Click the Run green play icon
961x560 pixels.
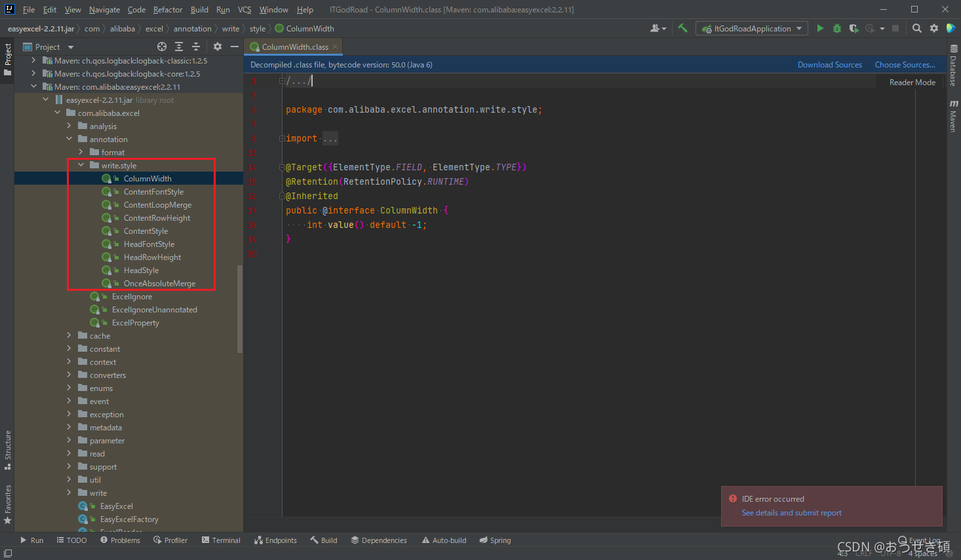[x=820, y=28]
